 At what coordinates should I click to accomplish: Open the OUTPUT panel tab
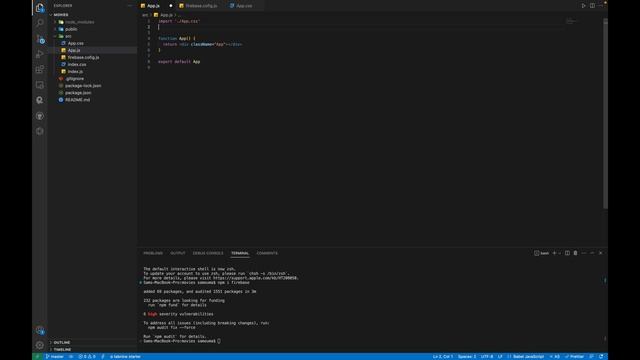click(x=178, y=253)
